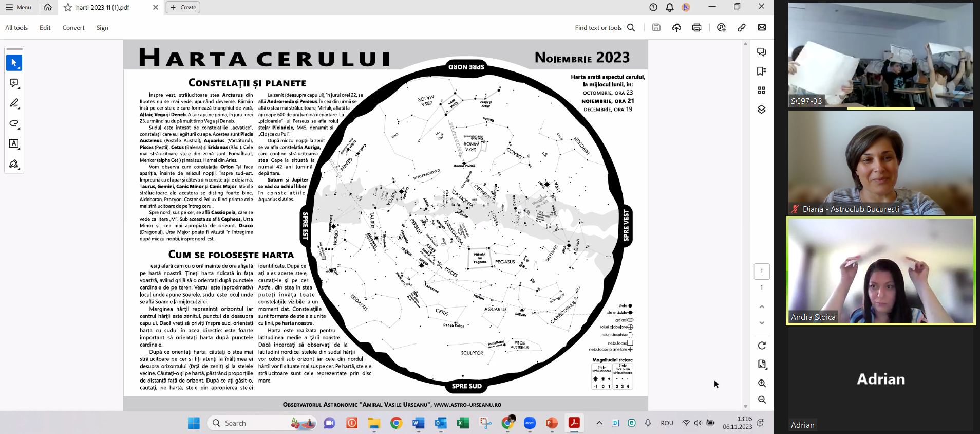Open Outlook from the taskbar
Image resolution: width=980 pixels, height=434 pixels.
[x=441, y=423]
